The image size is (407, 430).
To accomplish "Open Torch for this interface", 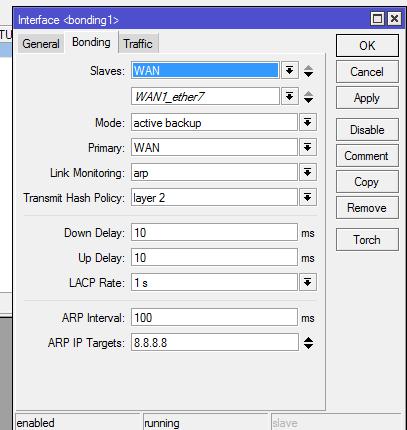I will coord(367,239).
